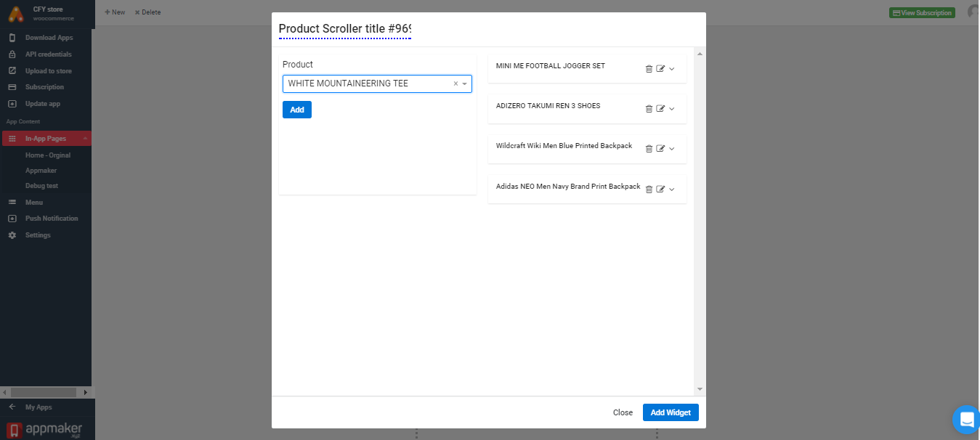Edit ADIZERO TAKUMI REN 3 SHOES item
The height and width of the screenshot is (440, 980).
click(660, 109)
